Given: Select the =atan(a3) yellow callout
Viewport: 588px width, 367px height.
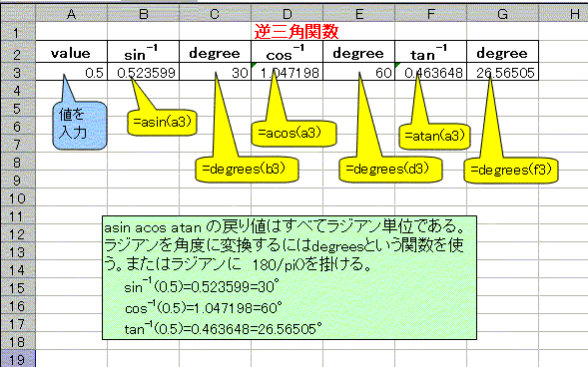Looking at the screenshot, I should click(434, 136).
